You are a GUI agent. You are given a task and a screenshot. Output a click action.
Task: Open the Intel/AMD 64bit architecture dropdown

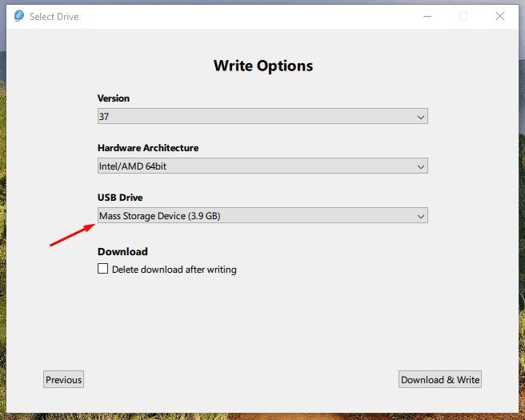tap(262, 166)
